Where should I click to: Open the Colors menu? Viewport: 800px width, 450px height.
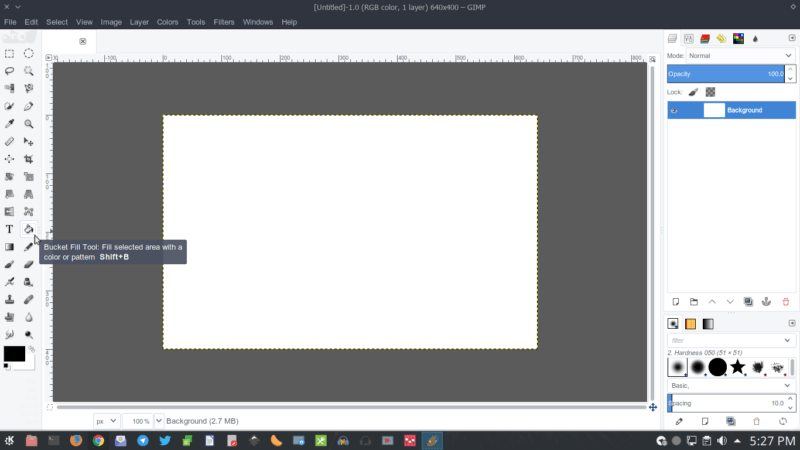click(167, 22)
